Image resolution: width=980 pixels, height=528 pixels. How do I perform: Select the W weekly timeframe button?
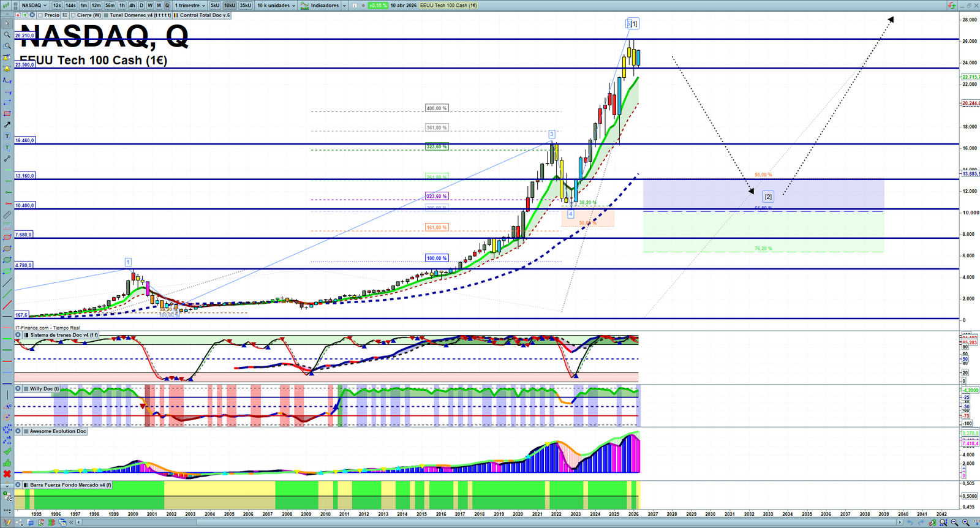[x=150, y=6]
